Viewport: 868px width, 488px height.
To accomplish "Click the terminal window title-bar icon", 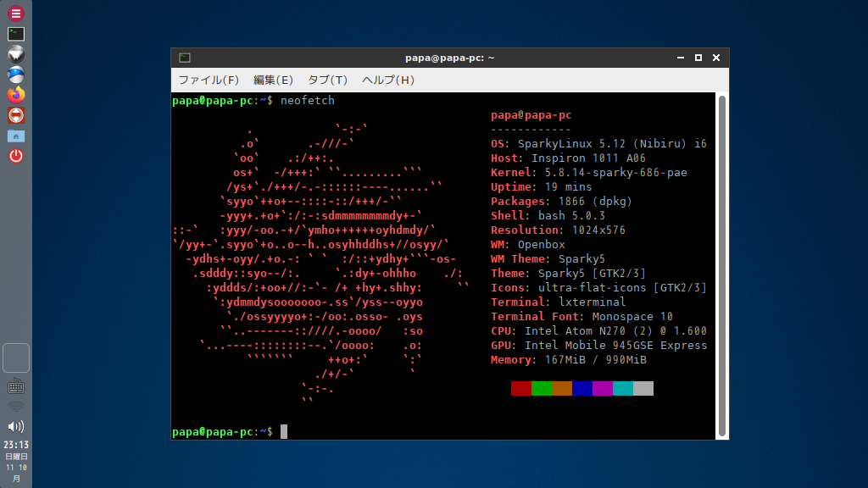I will [185, 58].
